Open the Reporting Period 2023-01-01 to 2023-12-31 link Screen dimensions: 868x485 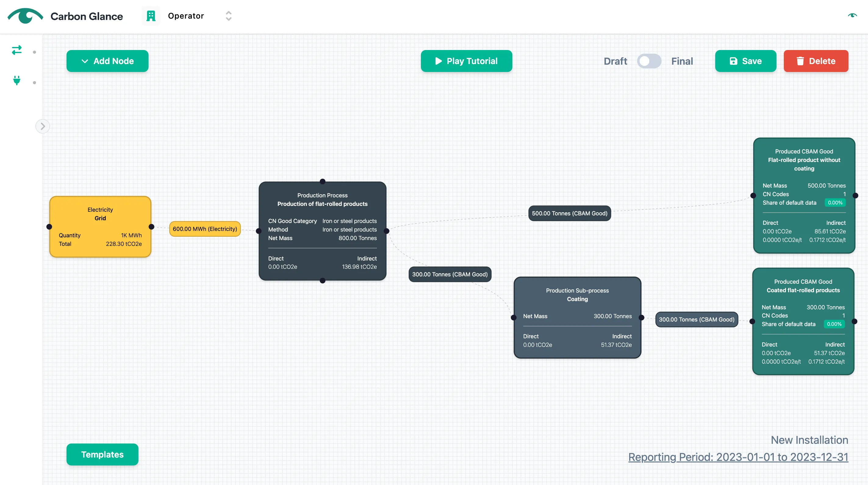(738, 457)
